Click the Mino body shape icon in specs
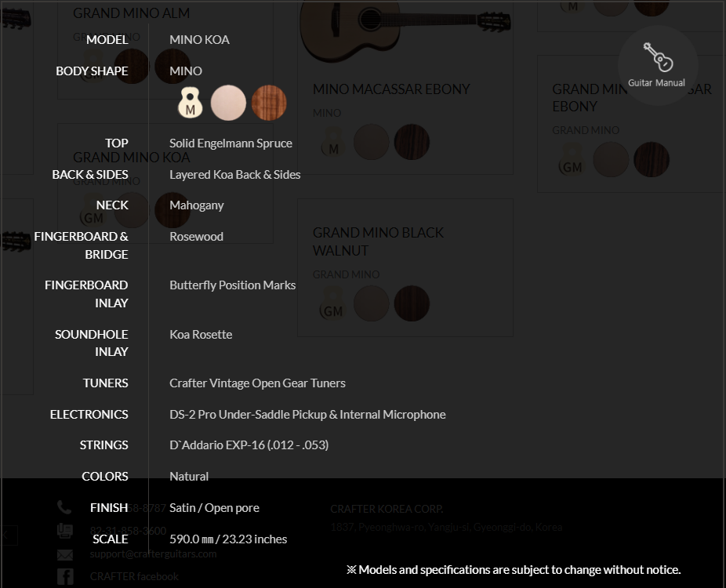Screen dimensions: 726x588 coord(190,103)
